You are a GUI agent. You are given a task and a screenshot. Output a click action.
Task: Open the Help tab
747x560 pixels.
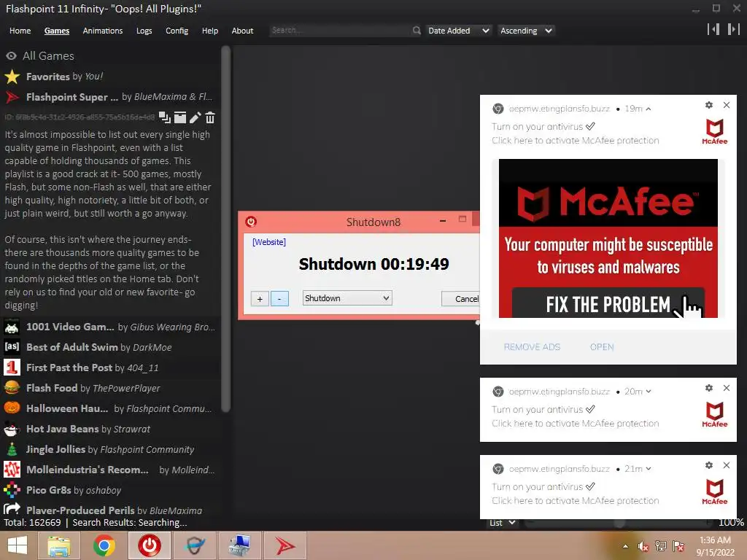(209, 31)
